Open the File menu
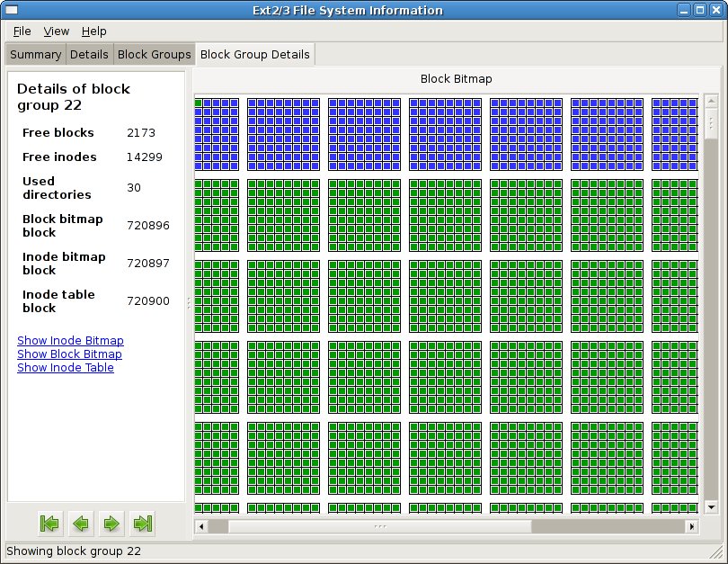 click(x=22, y=31)
